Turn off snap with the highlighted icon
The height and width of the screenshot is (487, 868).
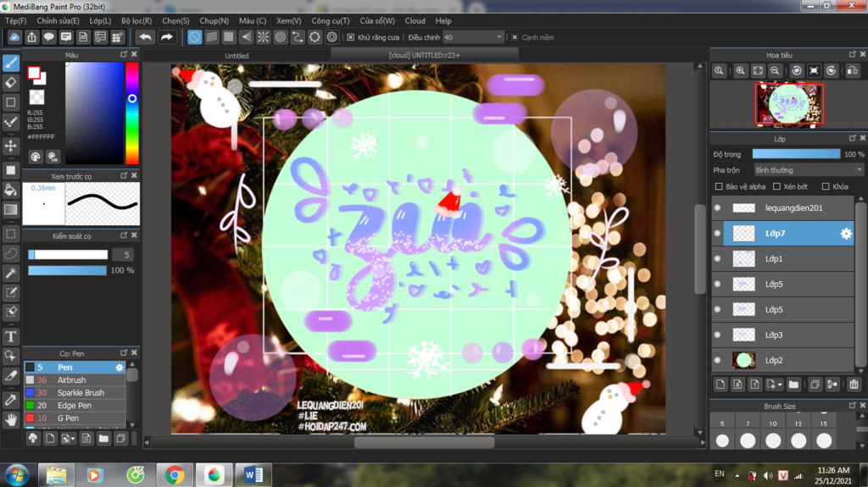pos(194,37)
